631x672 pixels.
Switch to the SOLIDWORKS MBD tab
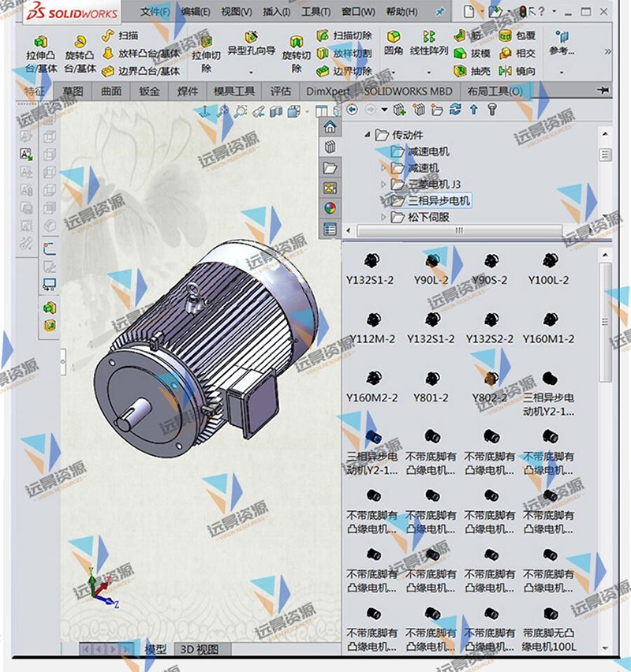(408, 91)
